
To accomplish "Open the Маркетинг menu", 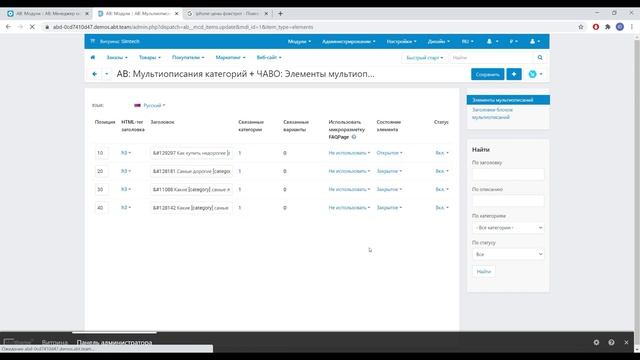I will coord(230,58).
